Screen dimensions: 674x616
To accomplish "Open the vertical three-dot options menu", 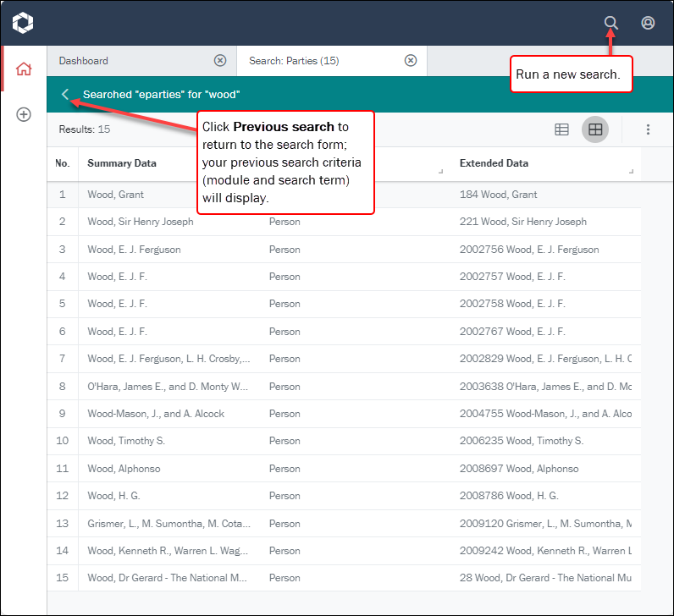I will click(648, 129).
